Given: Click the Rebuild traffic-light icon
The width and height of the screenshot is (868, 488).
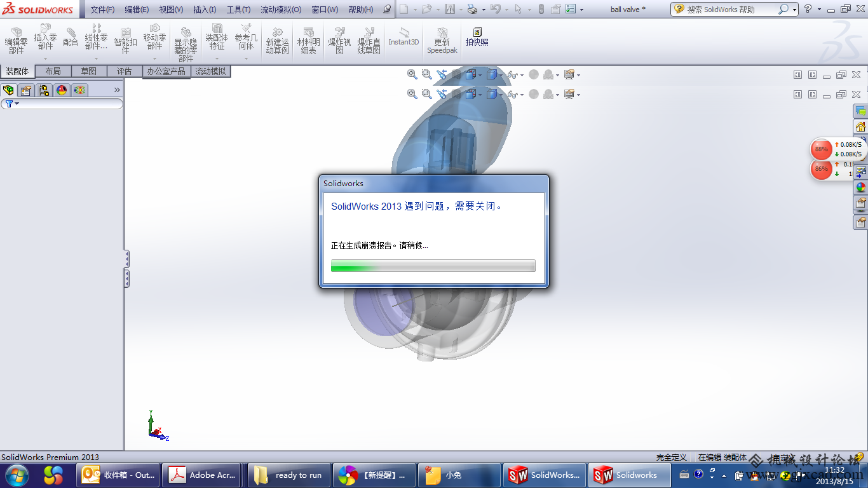Looking at the screenshot, I should pos(541,9).
